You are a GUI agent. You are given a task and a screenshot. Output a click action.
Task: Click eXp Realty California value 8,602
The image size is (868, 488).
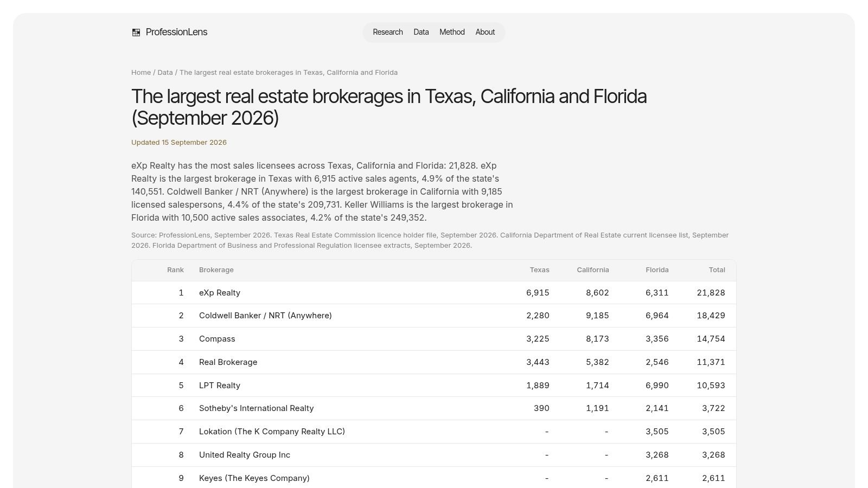[x=597, y=293]
